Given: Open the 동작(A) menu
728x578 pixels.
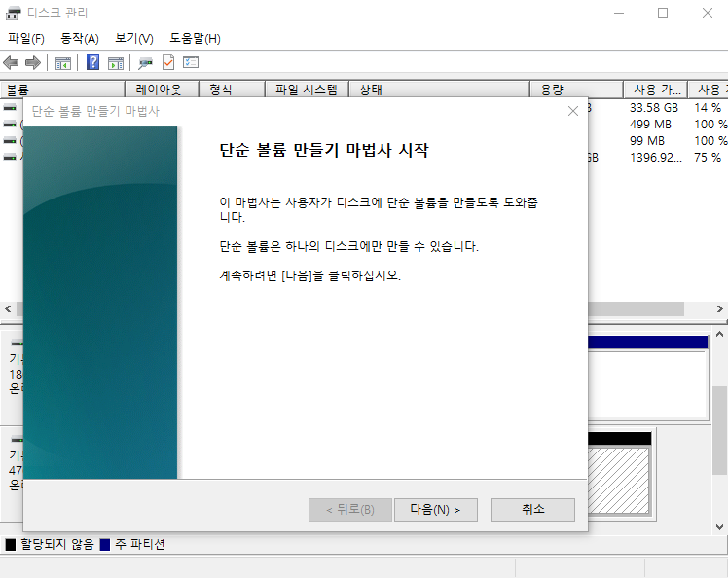Looking at the screenshot, I should [x=80, y=39].
